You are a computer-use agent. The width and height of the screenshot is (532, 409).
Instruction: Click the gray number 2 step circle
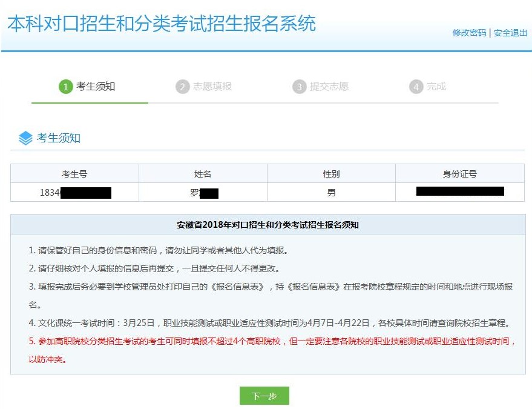tap(183, 87)
